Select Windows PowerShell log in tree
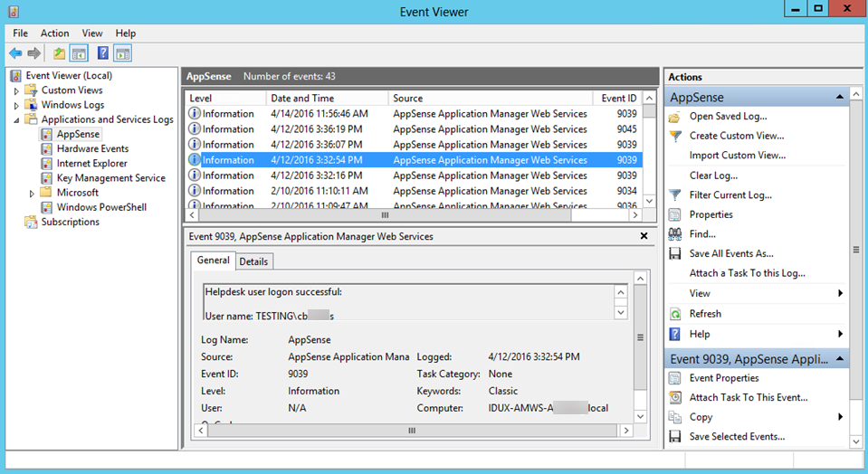The image size is (868, 474). (x=100, y=207)
